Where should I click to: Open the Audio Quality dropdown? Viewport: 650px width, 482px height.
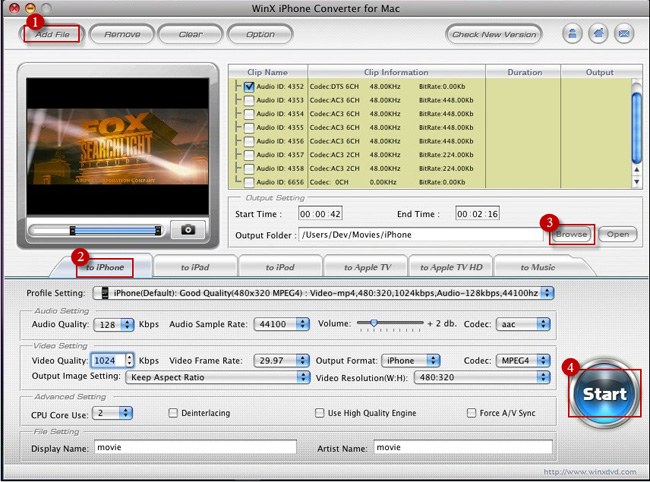click(x=114, y=325)
